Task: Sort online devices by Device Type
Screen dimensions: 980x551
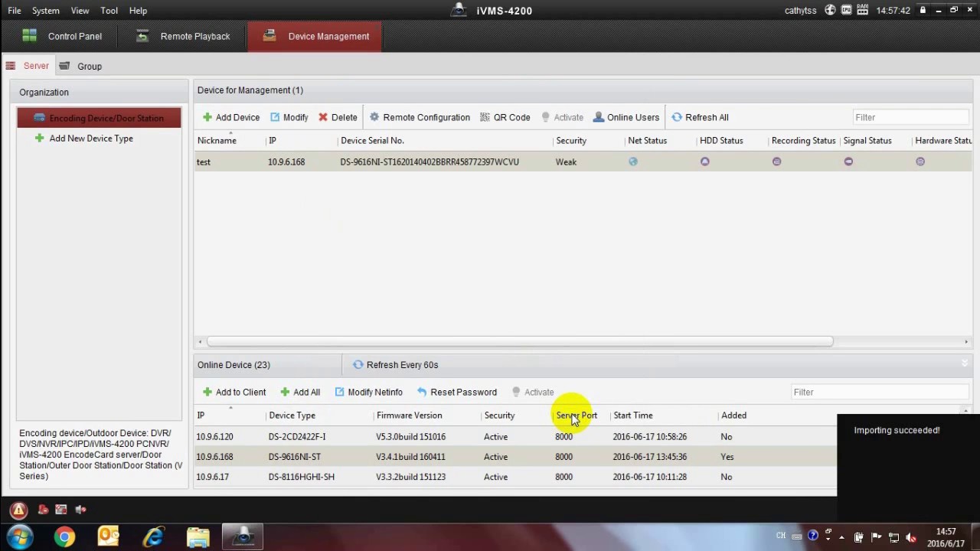Action: click(292, 416)
